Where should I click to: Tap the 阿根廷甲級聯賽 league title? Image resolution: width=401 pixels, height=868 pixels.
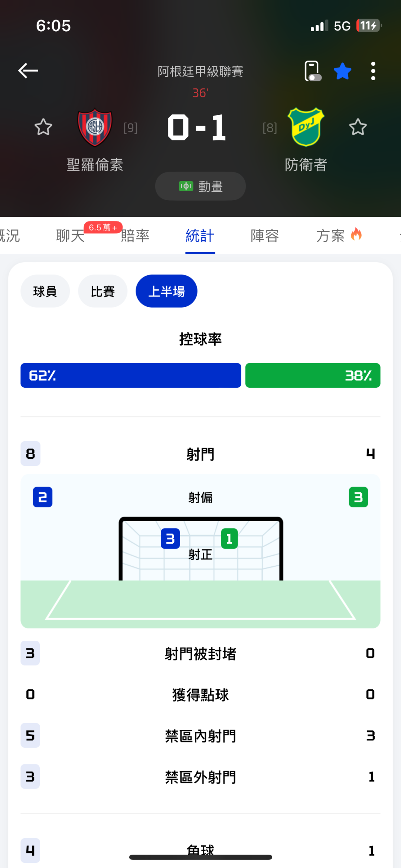pos(200,71)
